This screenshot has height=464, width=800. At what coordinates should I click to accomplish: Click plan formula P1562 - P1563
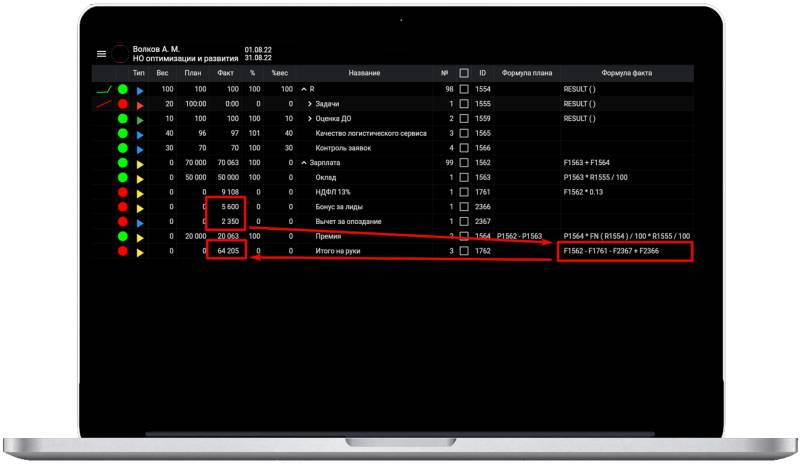519,236
